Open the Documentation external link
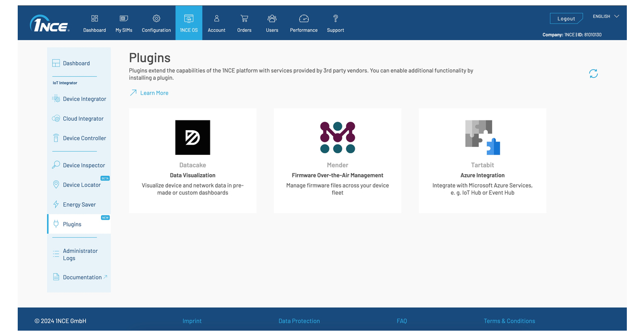This screenshot has width=644, height=336. tap(80, 277)
